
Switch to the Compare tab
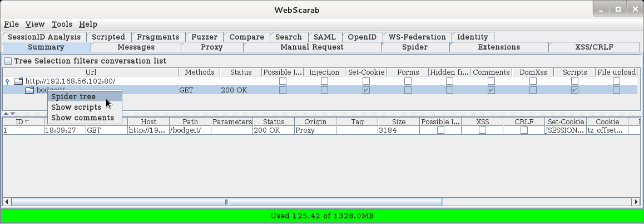[x=246, y=37]
